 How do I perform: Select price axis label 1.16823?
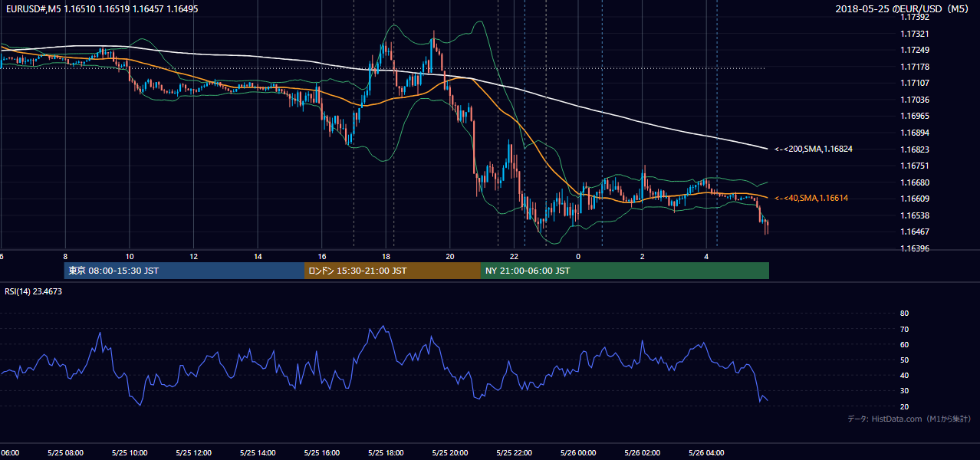(914, 149)
